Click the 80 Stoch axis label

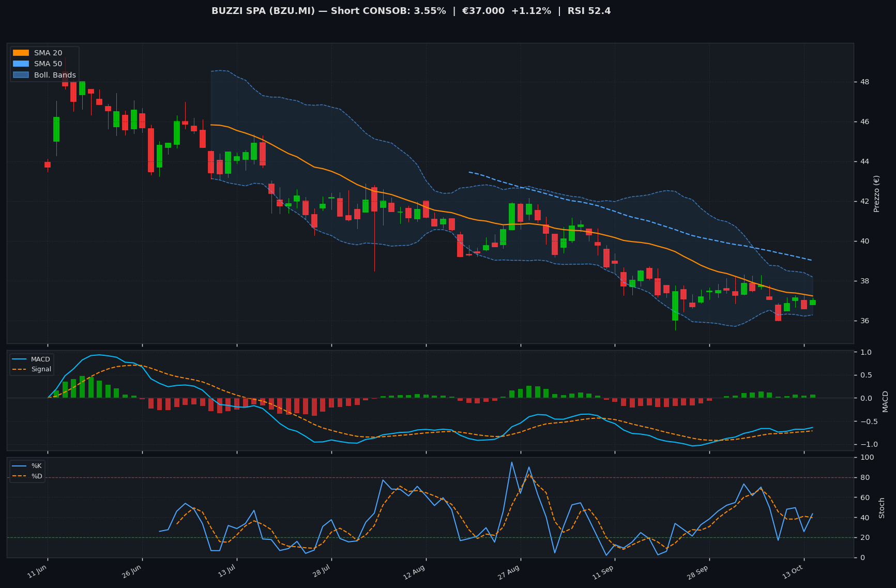(864, 478)
